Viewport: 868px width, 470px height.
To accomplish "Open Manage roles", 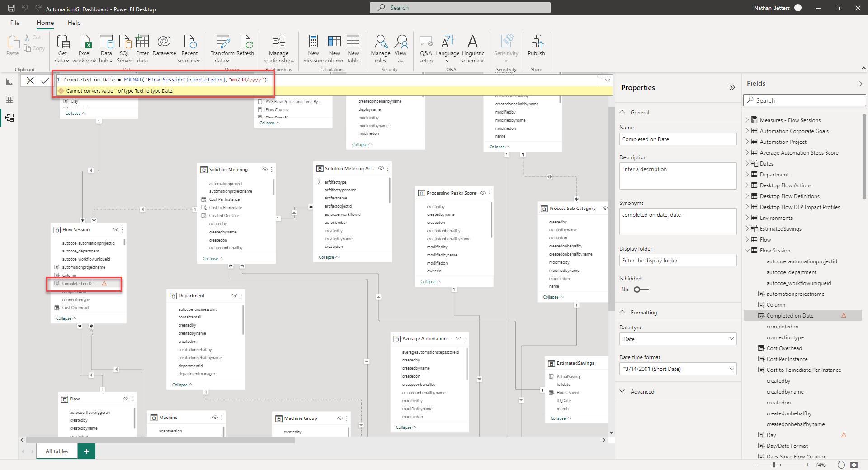I will [x=380, y=47].
